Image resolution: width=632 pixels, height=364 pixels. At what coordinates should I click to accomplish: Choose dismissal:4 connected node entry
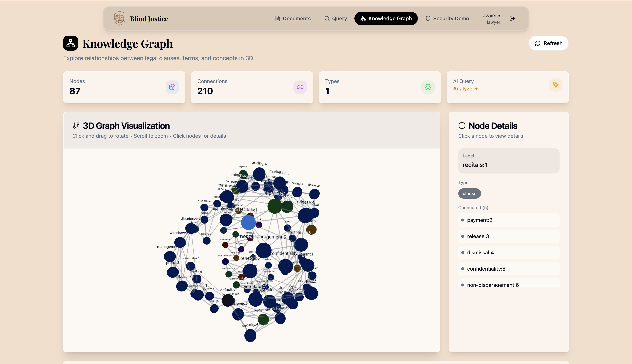coord(509,253)
